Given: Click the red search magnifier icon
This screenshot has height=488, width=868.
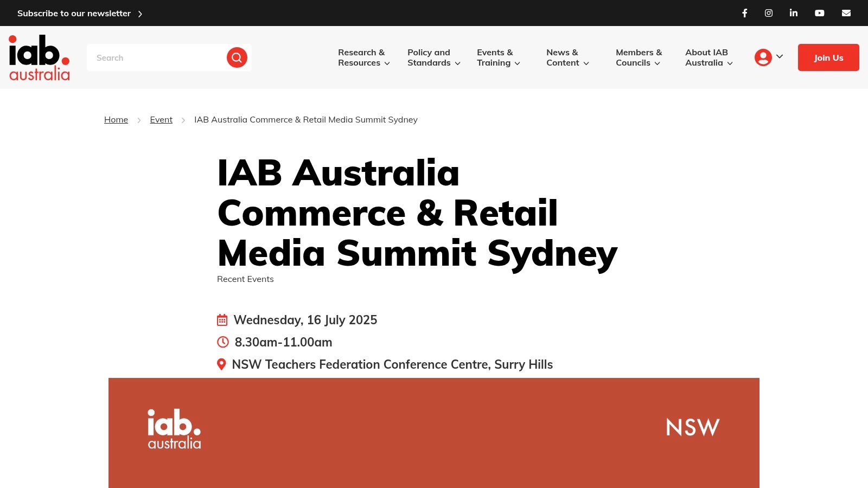Looking at the screenshot, I should tap(237, 57).
